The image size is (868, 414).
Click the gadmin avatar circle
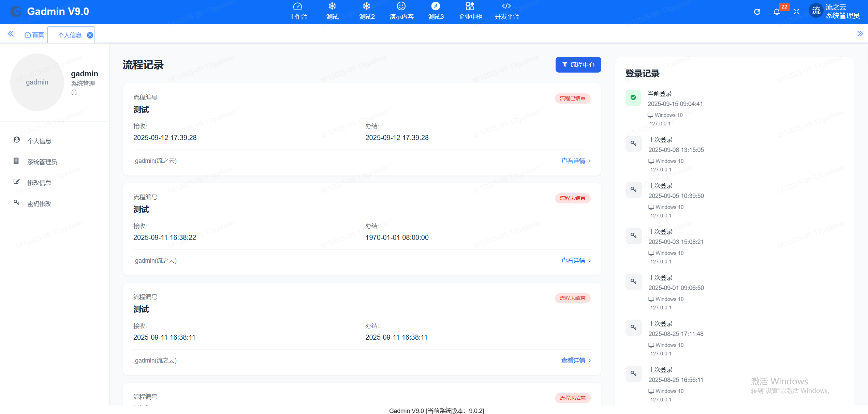37,82
